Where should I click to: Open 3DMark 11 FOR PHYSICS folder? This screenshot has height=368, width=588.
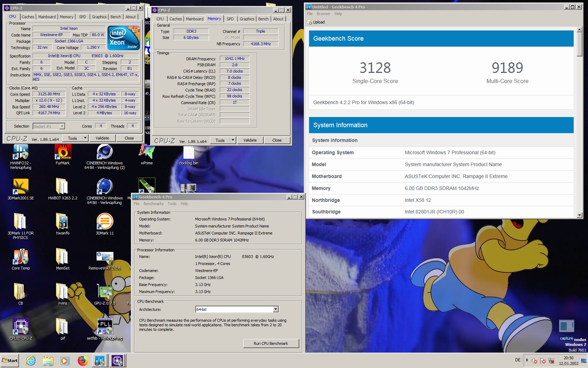coord(21,226)
